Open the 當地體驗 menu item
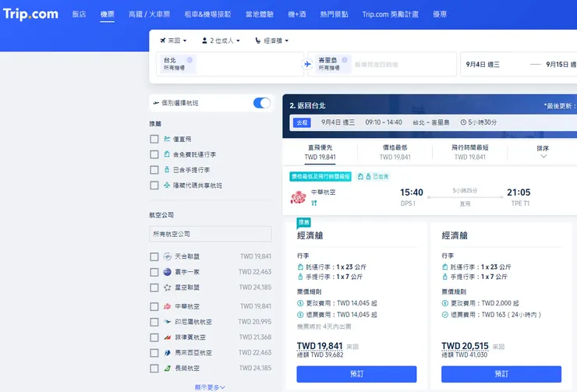This screenshot has width=577, height=392. pos(260,14)
